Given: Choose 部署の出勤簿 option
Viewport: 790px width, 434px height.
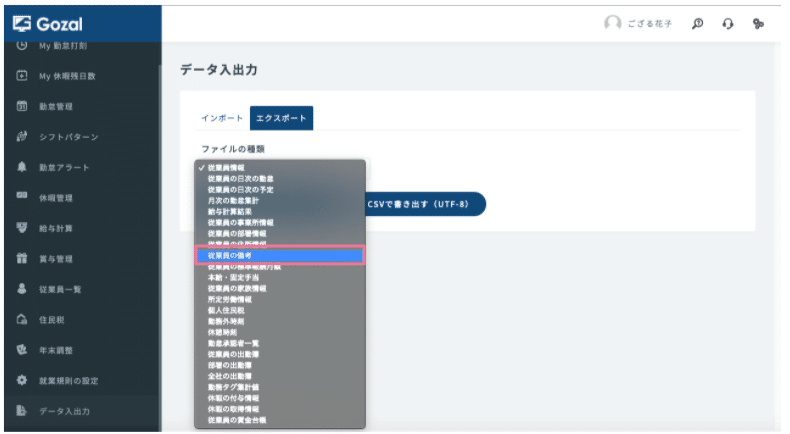Looking at the screenshot, I should pos(280,365).
